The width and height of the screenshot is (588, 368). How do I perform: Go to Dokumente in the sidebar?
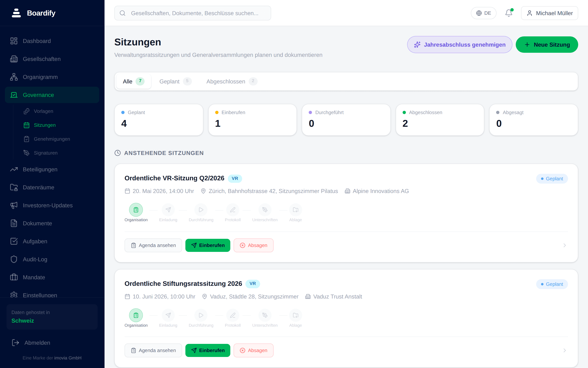52,223
